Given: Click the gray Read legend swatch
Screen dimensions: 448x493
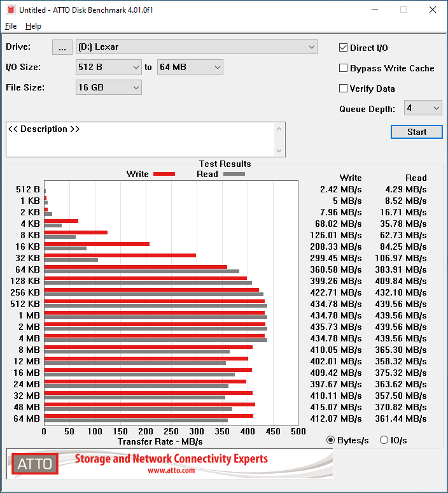Looking at the screenshot, I should 234,174.
